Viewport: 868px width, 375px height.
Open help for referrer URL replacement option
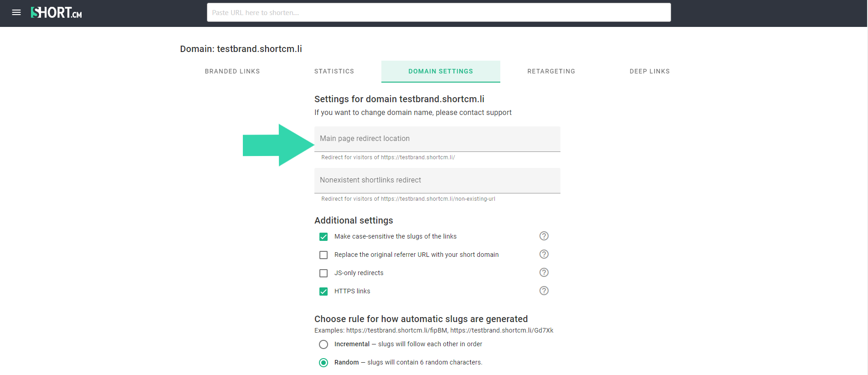544,254
